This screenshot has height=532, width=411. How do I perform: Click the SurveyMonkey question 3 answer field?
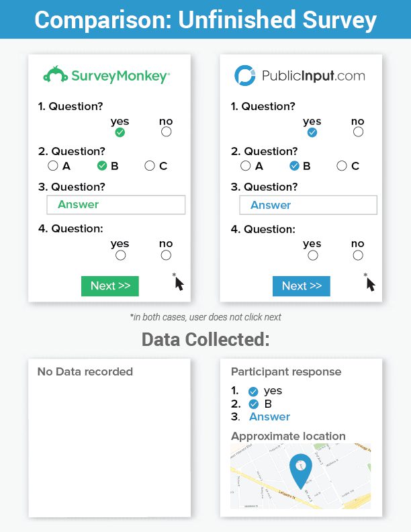pos(116,205)
